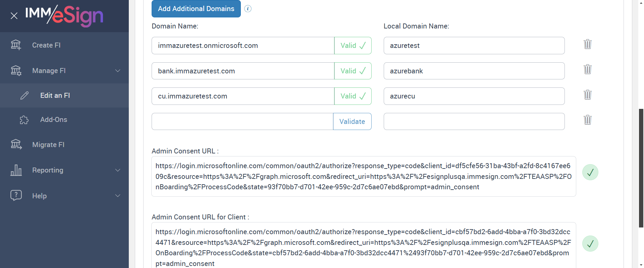Screen dimensions: 644x268
Task: Remove the cu.immazuretest.com domain row
Action: 587,95
